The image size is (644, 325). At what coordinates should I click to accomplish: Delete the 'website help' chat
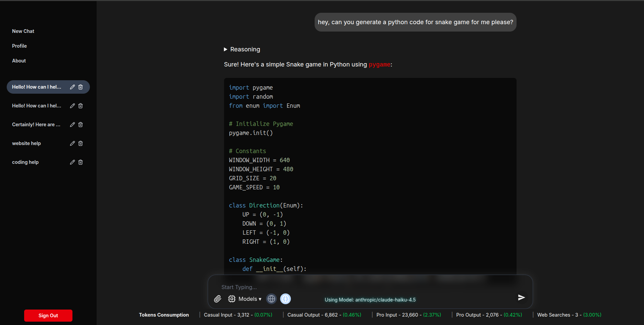(80, 143)
